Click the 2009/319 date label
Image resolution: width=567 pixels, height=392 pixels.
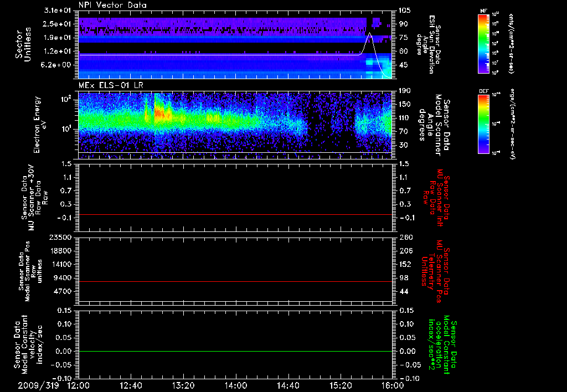(38, 385)
